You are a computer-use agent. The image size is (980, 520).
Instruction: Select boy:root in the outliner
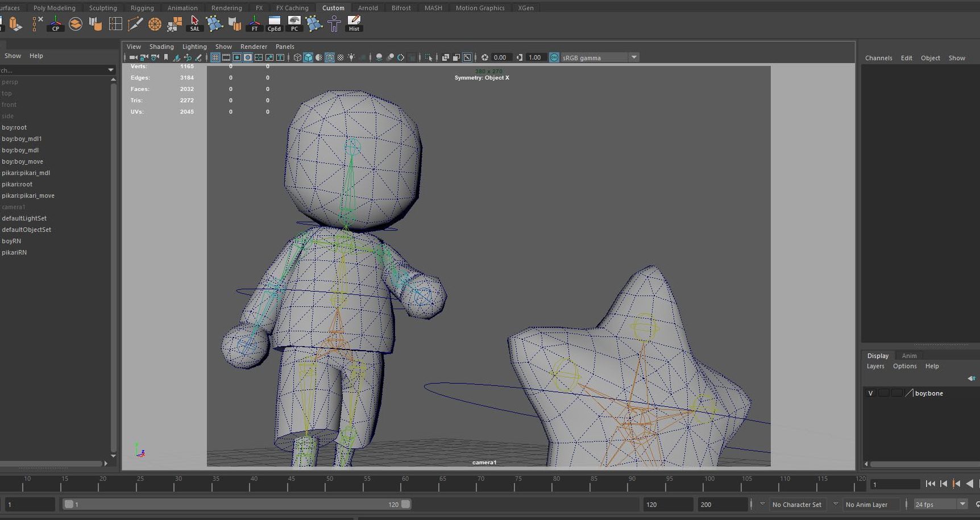coord(14,127)
